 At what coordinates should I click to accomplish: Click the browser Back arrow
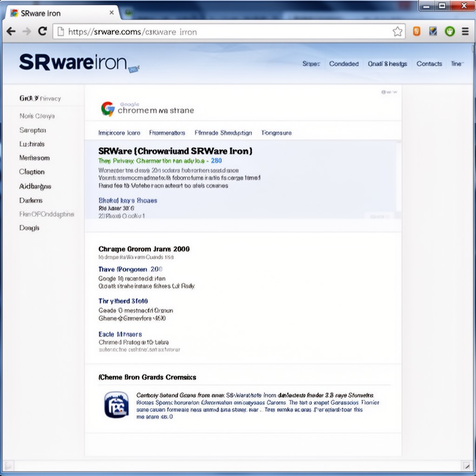click(11, 31)
